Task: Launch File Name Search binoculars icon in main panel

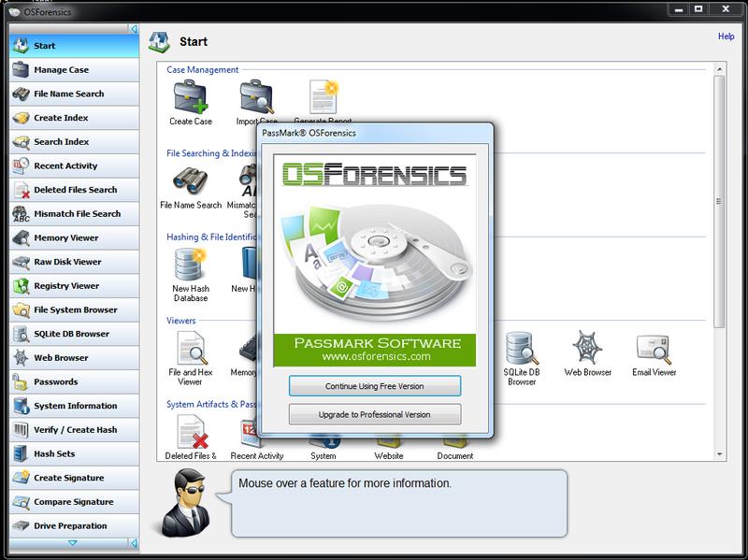Action: 191,180
